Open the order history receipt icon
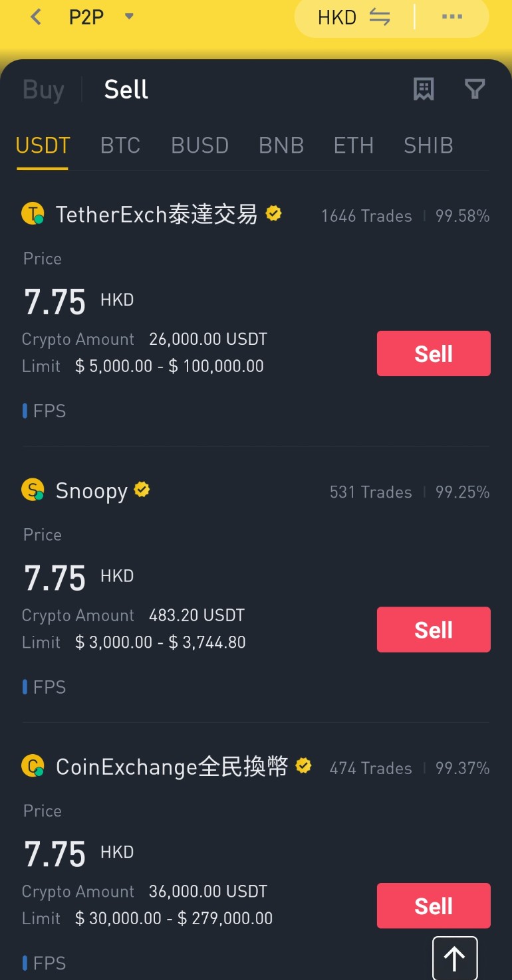512x980 pixels. [x=424, y=89]
